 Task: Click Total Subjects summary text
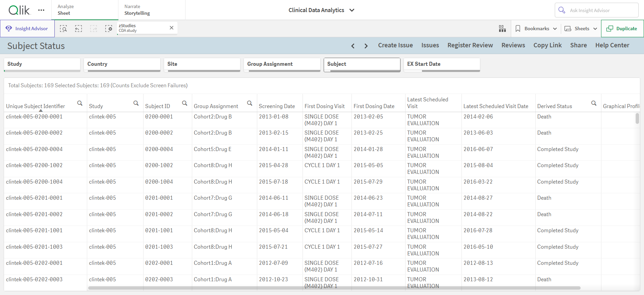pos(98,86)
